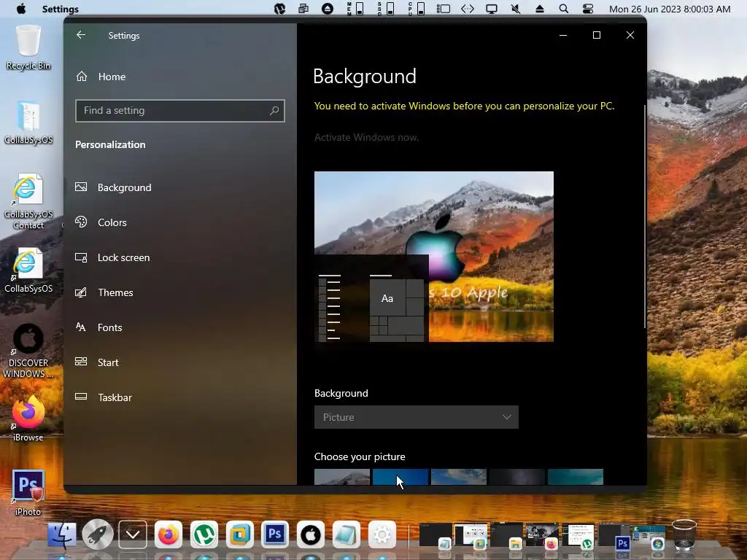This screenshot has height=560, width=747.
Task: Open the Launchpad rocket dock icon
Action: click(97, 534)
